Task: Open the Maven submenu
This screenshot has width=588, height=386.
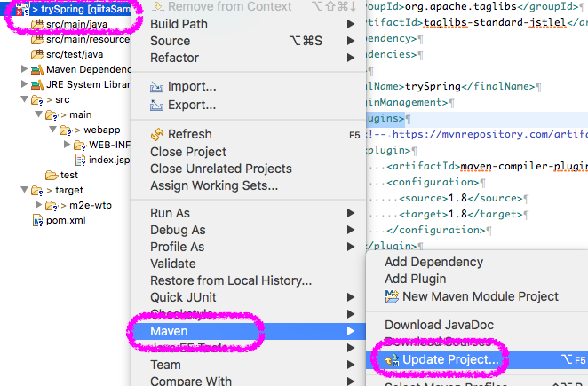Action: pyautogui.click(x=249, y=331)
